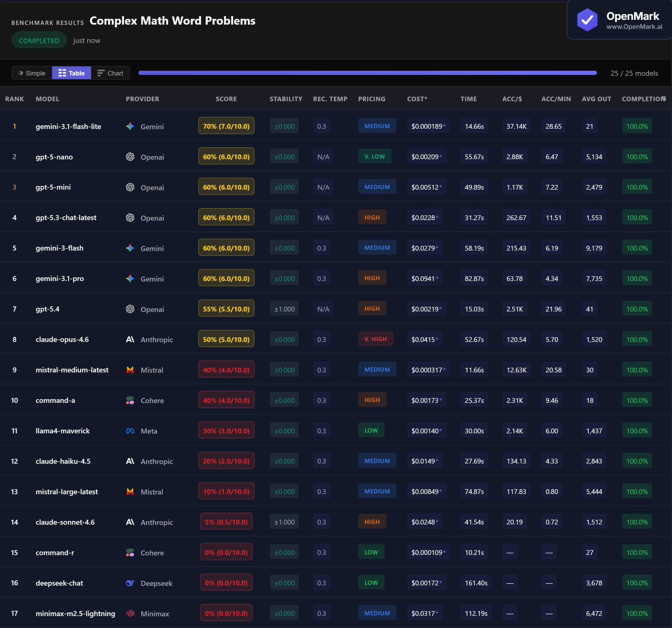Sort by the COST* column header

point(417,99)
